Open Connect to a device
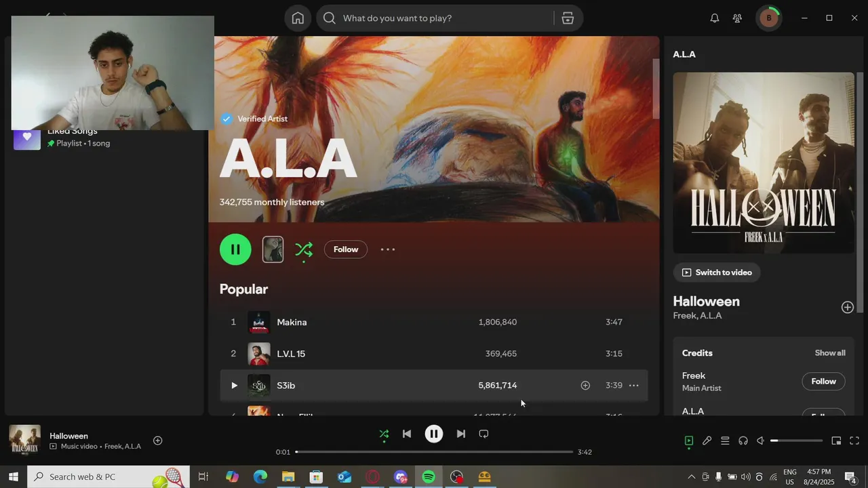The width and height of the screenshot is (868, 488). click(743, 441)
